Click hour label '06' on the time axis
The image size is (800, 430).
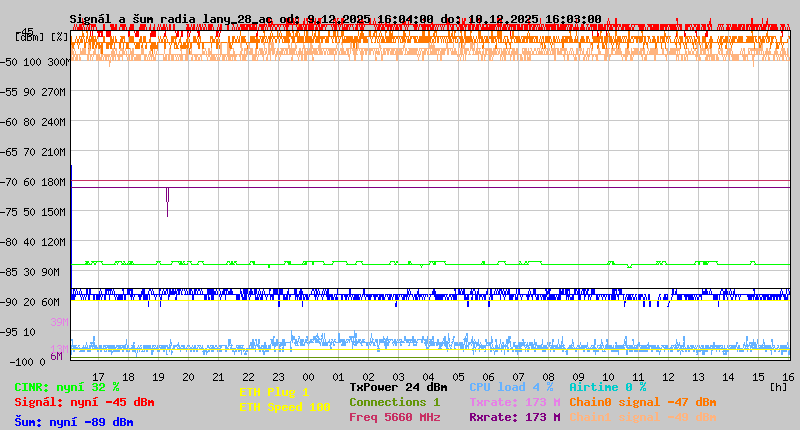[488, 377]
